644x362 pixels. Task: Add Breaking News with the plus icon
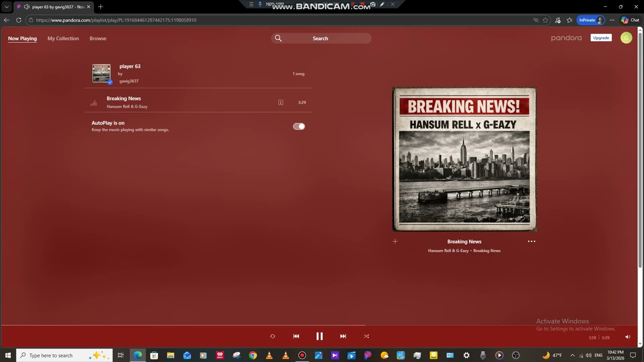[395, 242]
